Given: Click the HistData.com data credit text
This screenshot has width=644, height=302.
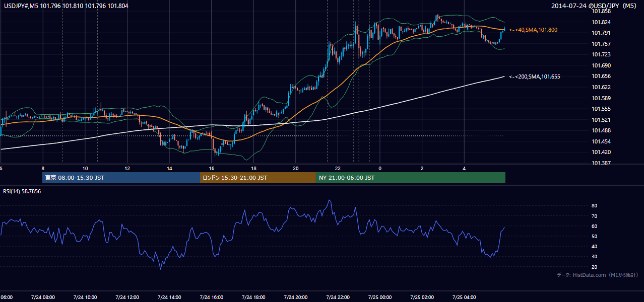Looking at the screenshot, I should tap(598, 275).
